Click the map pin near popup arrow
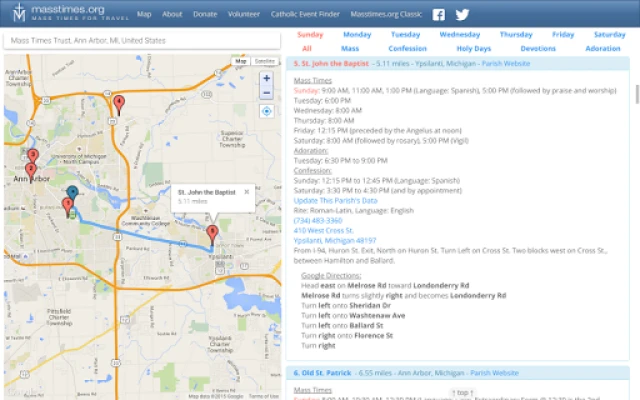640x400 pixels. pos(212,235)
